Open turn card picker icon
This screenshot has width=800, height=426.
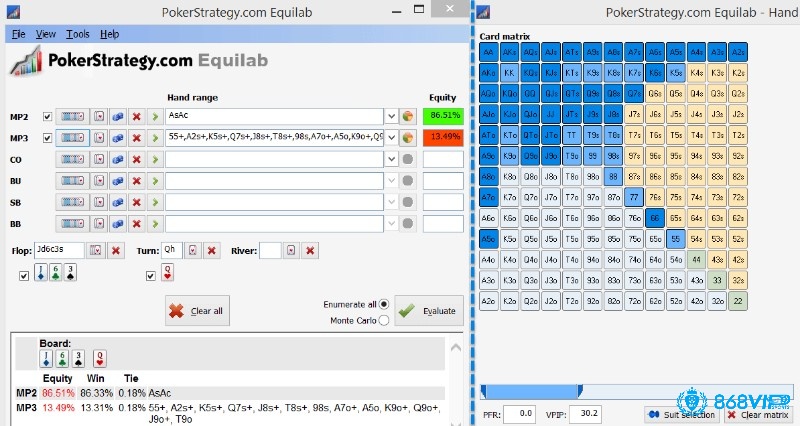pos(192,250)
